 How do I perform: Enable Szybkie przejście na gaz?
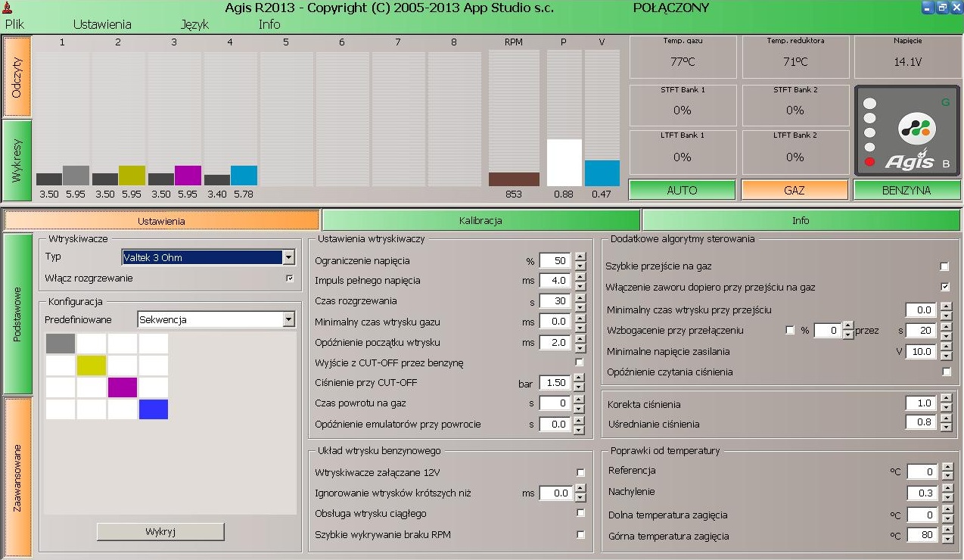click(944, 266)
